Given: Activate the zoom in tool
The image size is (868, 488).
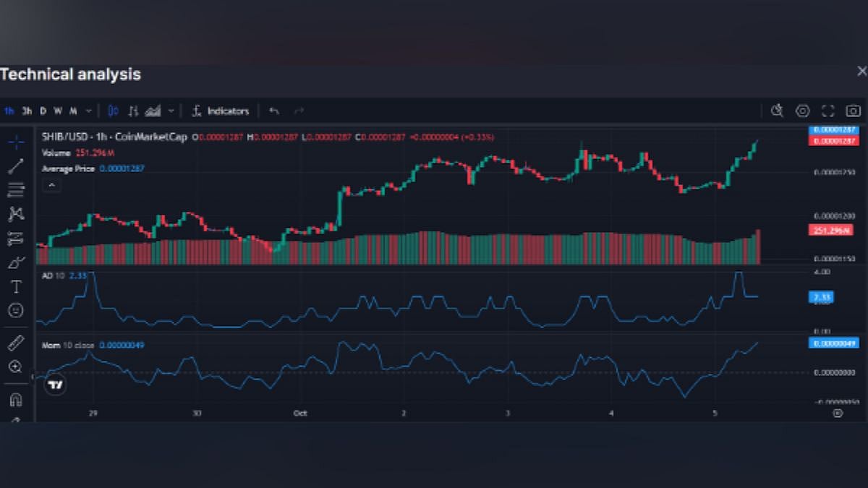Looking at the screenshot, I should click(16, 367).
